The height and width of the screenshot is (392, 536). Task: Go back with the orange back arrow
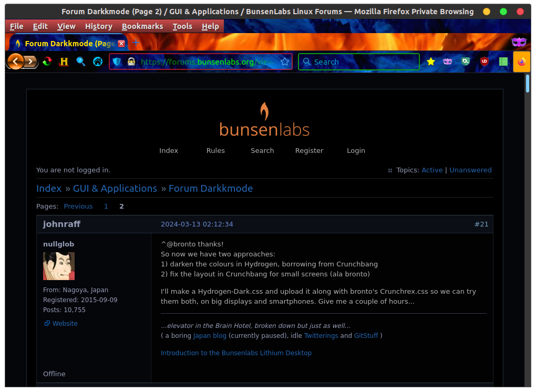pos(15,61)
